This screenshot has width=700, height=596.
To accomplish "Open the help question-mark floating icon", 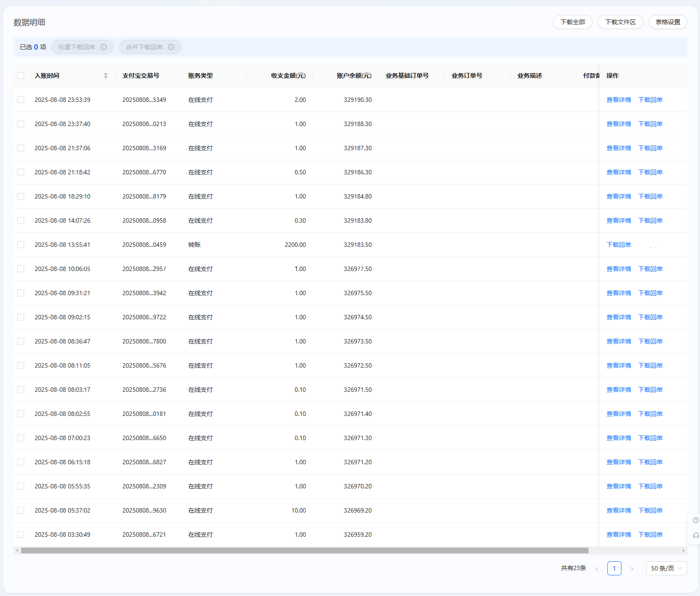I will [x=696, y=520].
